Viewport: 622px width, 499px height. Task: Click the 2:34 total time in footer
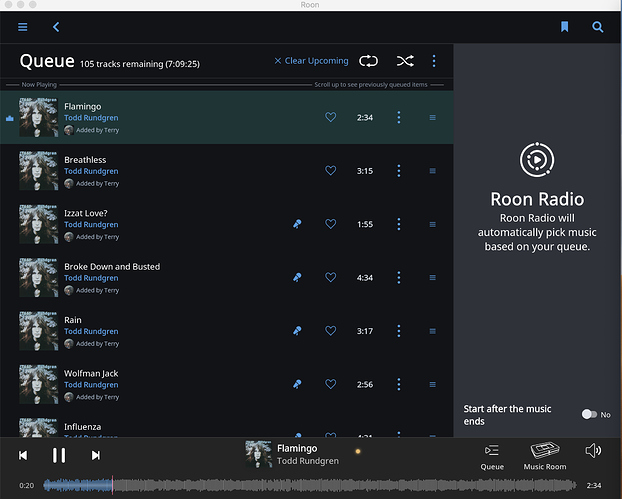(x=594, y=485)
